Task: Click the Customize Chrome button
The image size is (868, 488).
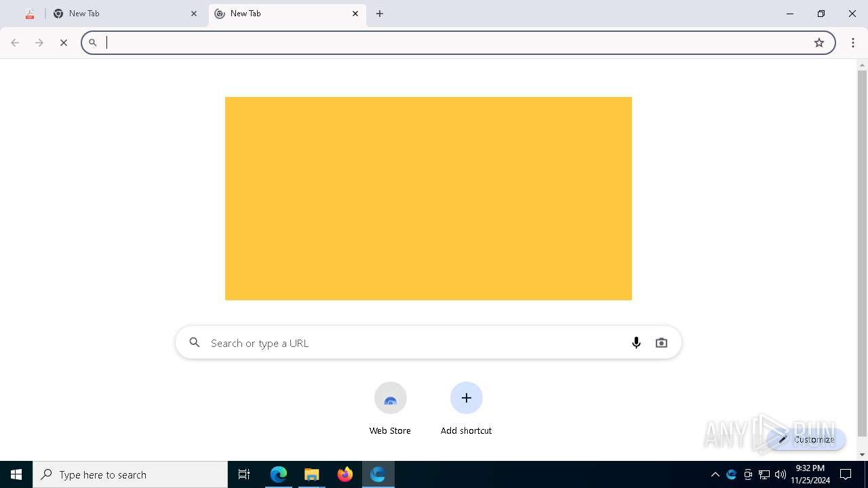Action: [806, 439]
